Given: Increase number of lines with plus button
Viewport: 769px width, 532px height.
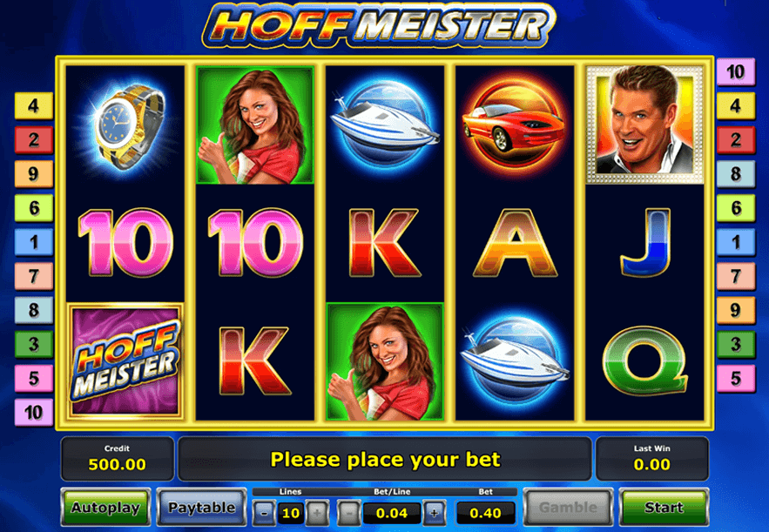Looking at the screenshot, I should [x=317, y=513].
